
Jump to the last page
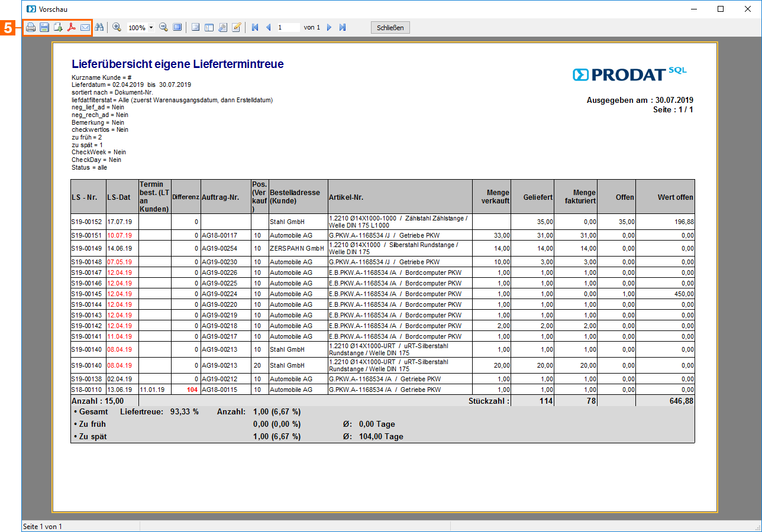coord(343,27)
